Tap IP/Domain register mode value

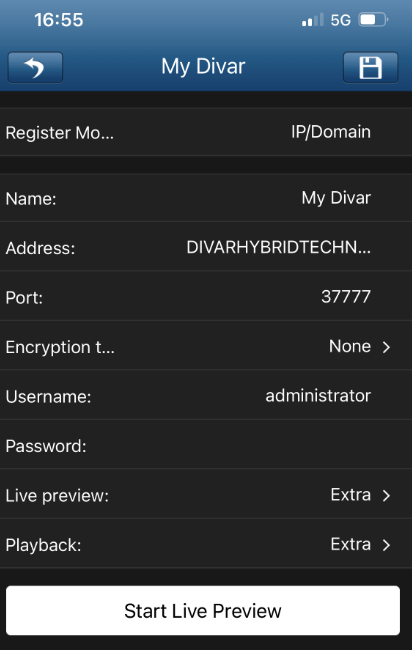(330, 132)
